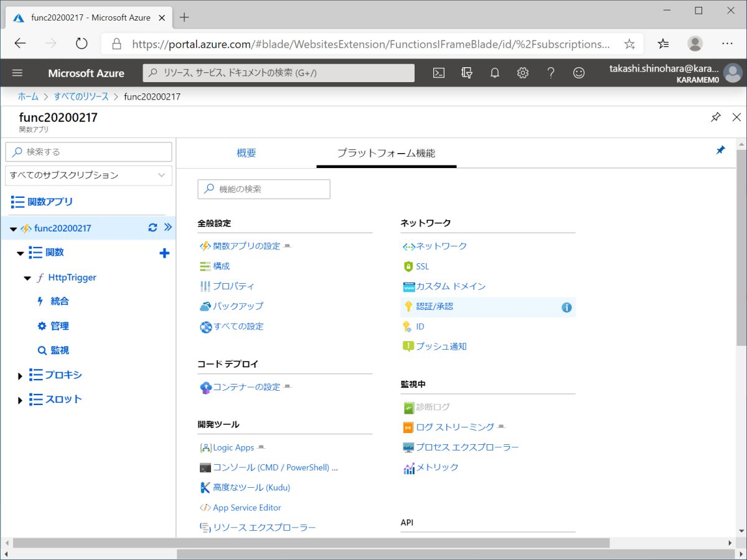Screen dimensions: 747x560
Task: Open リソース エクスプローラー link
Action: point(265,528)
